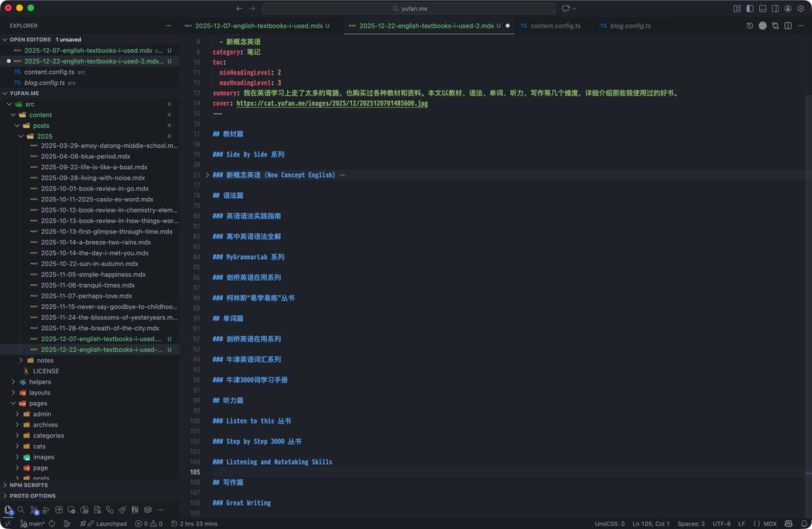Collapse the posts folder under content
812x529 pixels.
(x=89, y=126)
